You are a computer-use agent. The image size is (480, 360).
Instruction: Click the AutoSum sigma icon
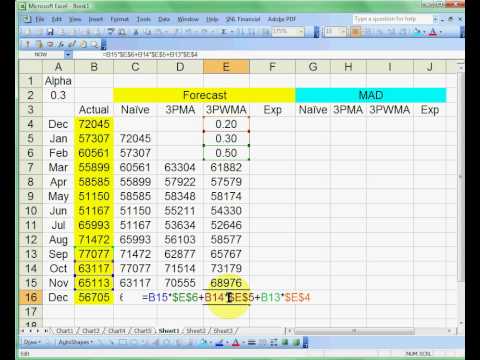click(x=224, y=32)
